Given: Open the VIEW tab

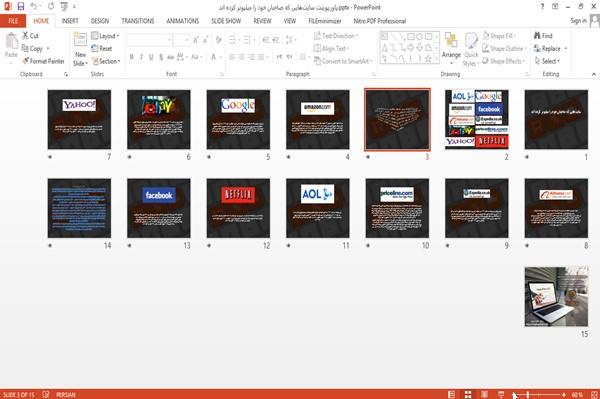Looking at the screenshot, I should click(x=290, y=21).
